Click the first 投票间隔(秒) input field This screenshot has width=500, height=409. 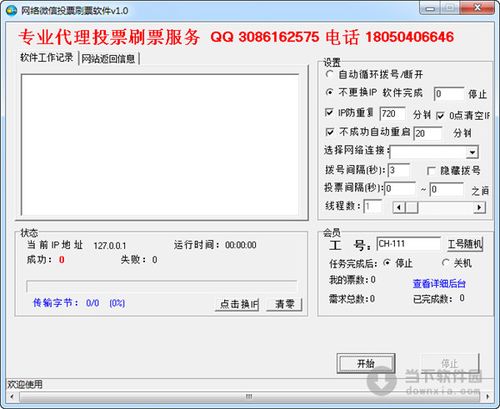pyautogui.click(x=400, y=189)
